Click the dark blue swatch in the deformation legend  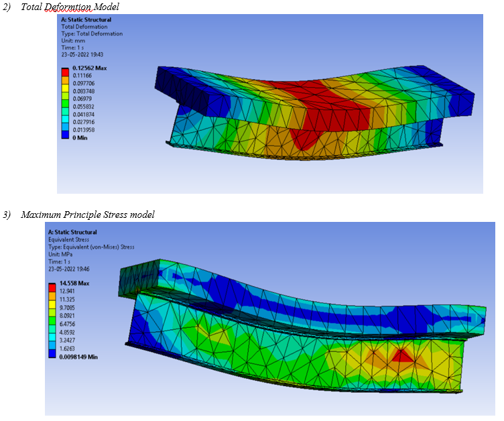click(x=65, y=135)
